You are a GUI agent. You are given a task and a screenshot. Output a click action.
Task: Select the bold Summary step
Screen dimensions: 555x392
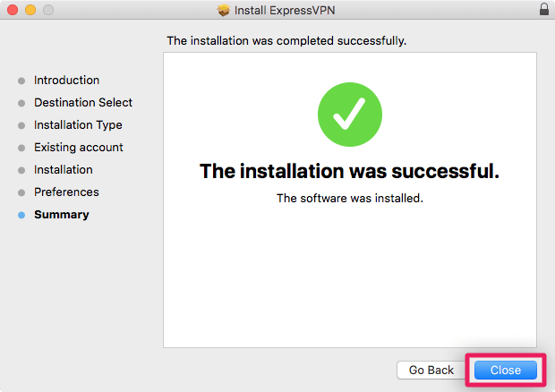click(x=62, y=215)
